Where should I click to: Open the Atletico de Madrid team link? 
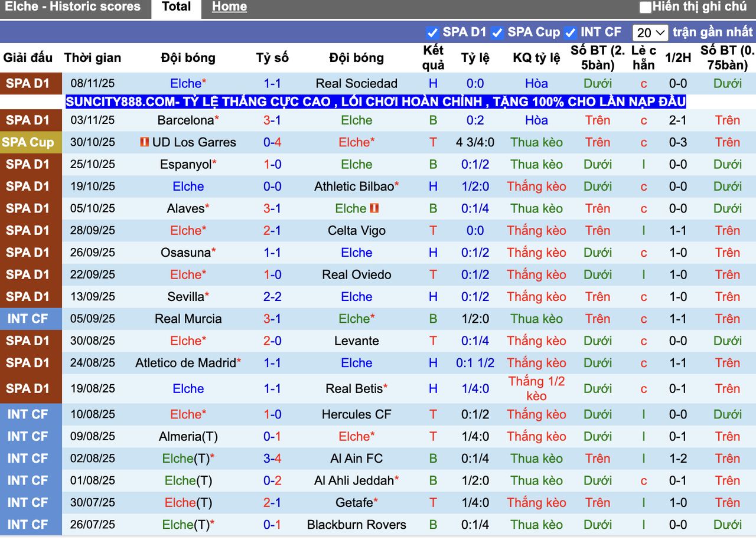coord(185,363)
